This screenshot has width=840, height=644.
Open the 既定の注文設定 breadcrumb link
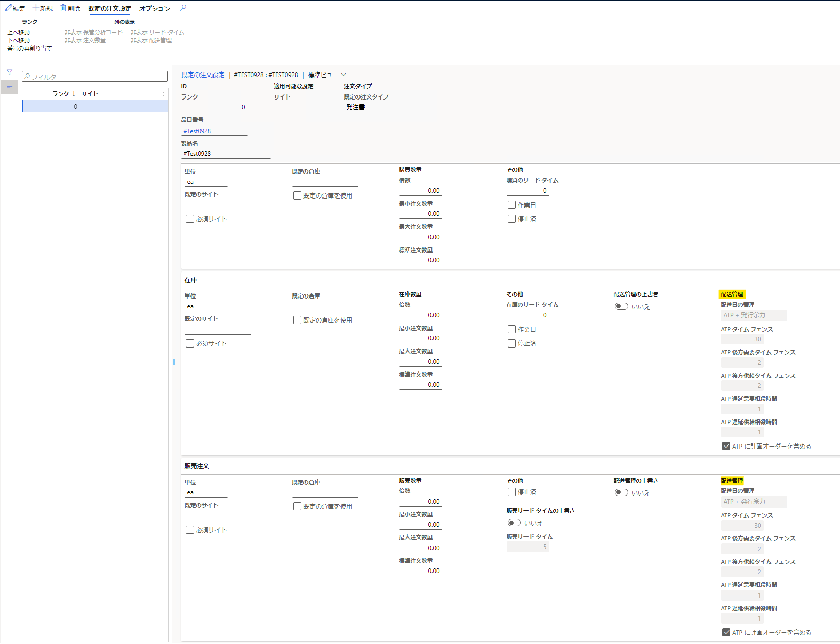[203, 75]
